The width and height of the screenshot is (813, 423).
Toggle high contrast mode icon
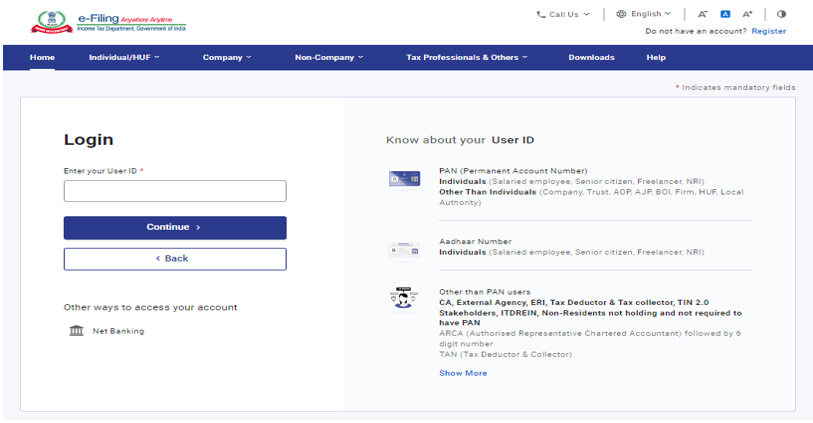781,14
